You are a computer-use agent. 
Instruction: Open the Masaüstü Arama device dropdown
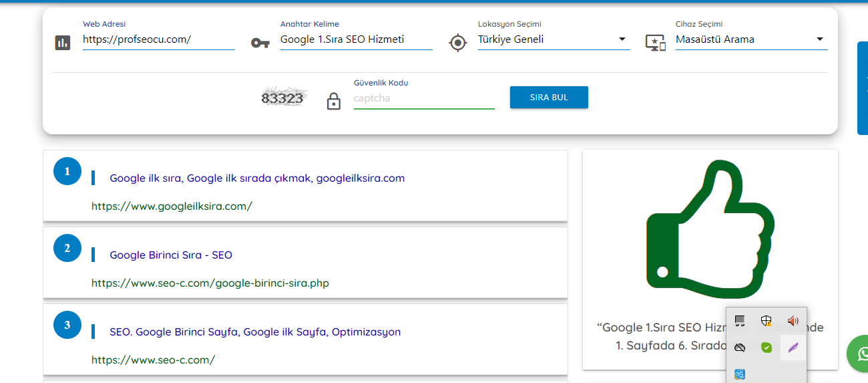[x=751, y=39]
